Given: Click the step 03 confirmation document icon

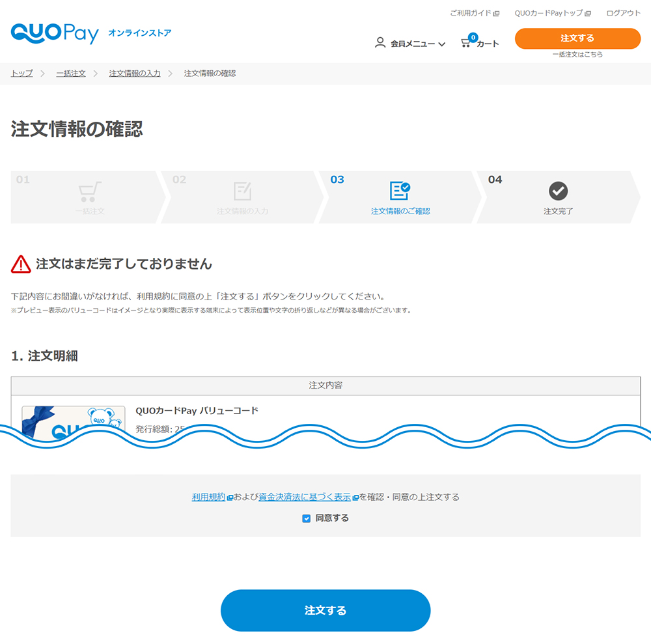Looking at the screenshot, I should (400, 191).
